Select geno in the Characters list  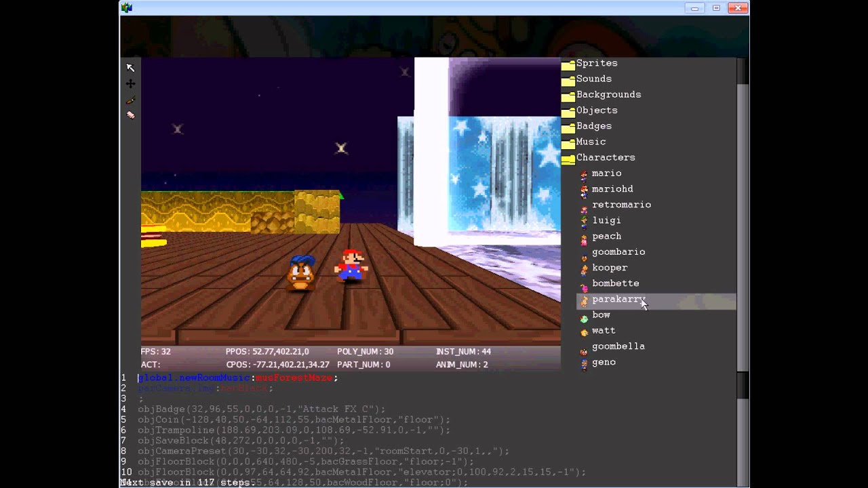click(x=604, y=362)
